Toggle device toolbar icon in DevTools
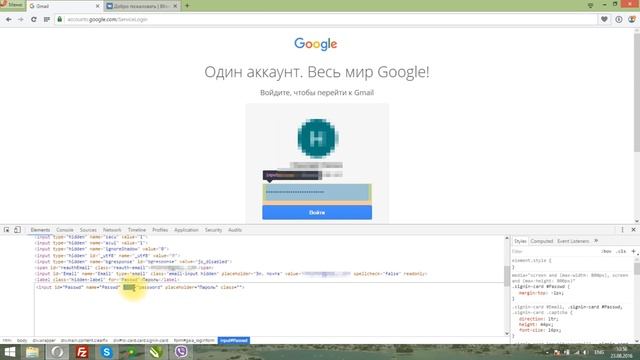 click(17, 230)
